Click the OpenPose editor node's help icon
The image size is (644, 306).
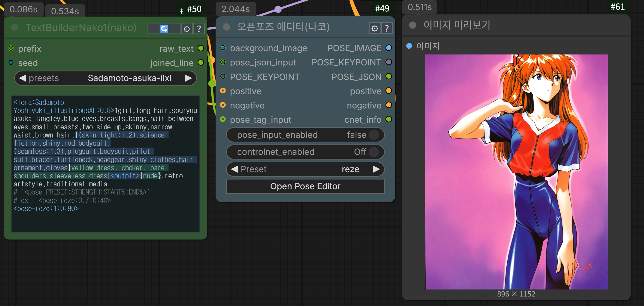coord(387,28)
